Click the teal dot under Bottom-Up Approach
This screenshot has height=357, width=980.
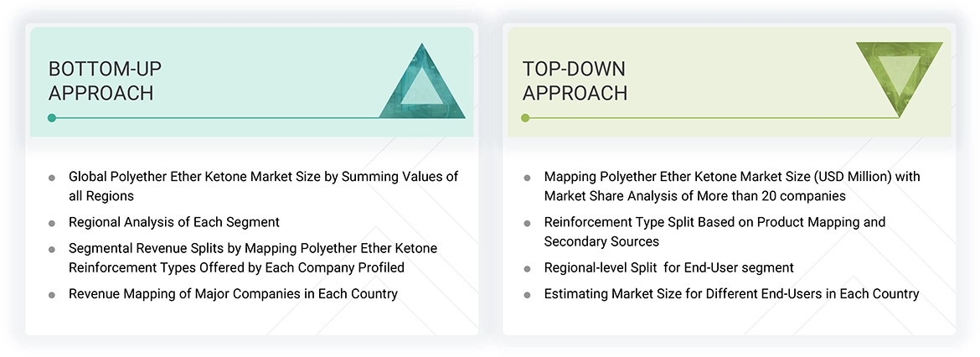pos(52,118)
